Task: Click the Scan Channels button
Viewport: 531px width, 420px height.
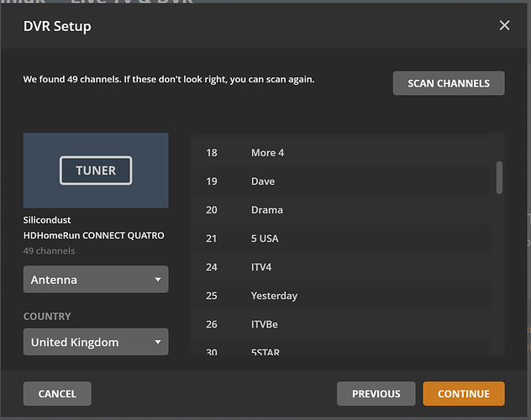Action: point(448,83)
